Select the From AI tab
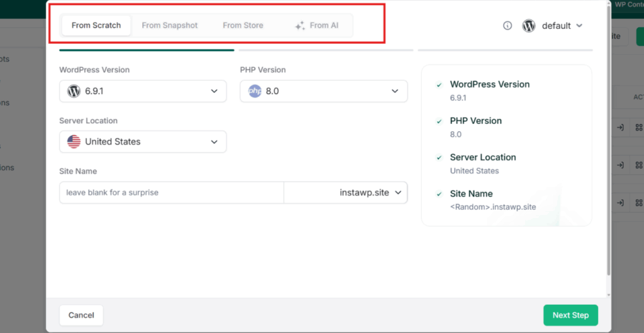Viewport: 644px width, 333px height. click(317, 25)
